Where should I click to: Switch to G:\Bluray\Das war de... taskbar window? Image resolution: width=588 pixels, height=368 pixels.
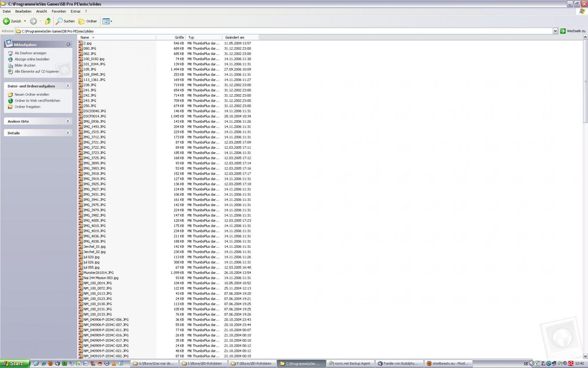tap(155, 363)
